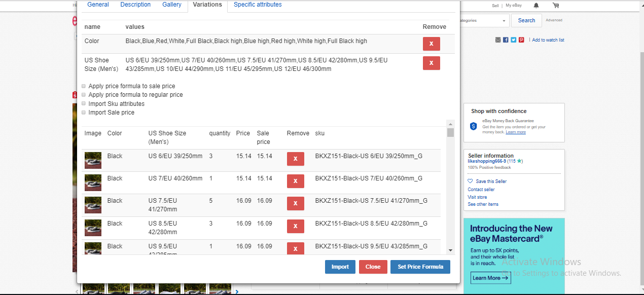Click the Set Price Formula button
Image resolution: width=644 pixels, height=295 pixels.
[420, 267]
